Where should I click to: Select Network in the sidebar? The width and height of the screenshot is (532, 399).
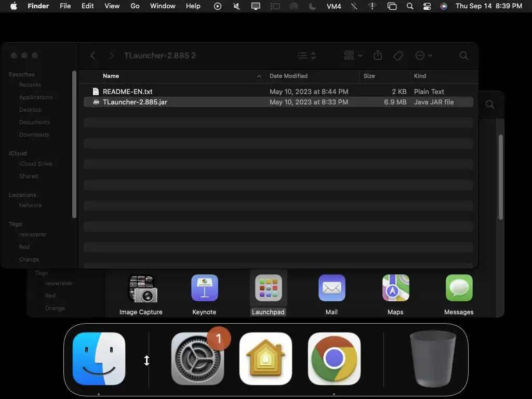[x=31, y=205]
